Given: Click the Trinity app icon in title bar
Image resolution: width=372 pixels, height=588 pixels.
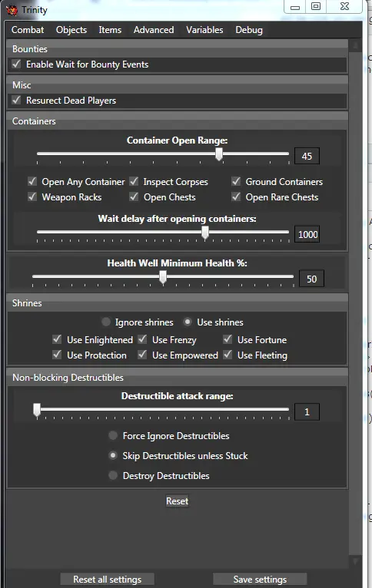Looking at the screenshot, I should pos(12,10).
